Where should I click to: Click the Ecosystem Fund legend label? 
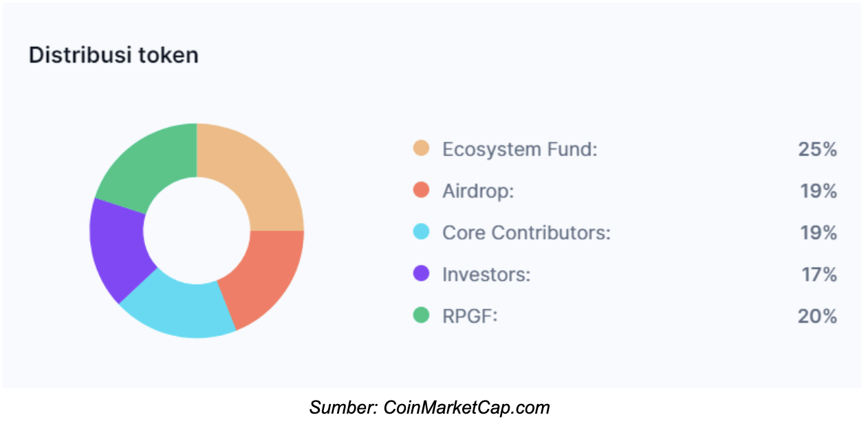[520, 149]
